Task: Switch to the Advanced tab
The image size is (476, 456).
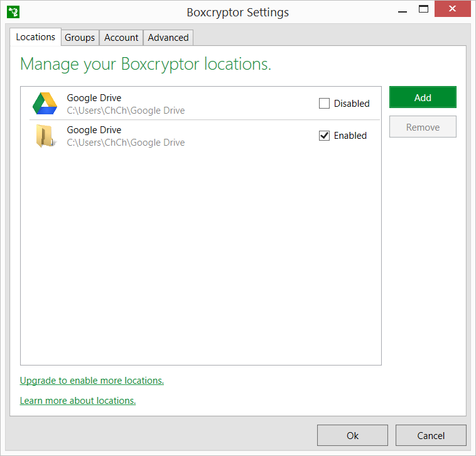Action: (x=168, y=38)
